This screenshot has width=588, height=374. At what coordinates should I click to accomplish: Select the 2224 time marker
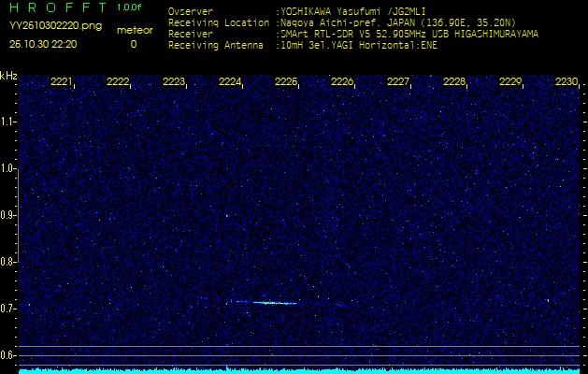[230, 82]
